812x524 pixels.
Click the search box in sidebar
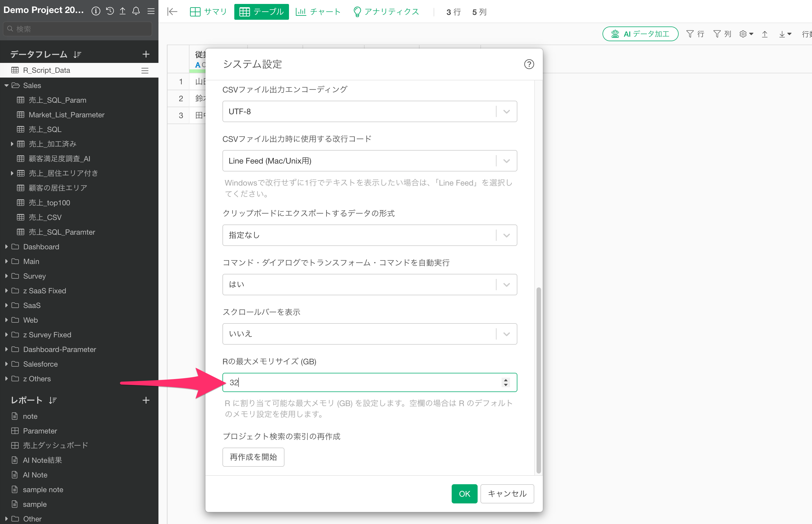point(78,29)
